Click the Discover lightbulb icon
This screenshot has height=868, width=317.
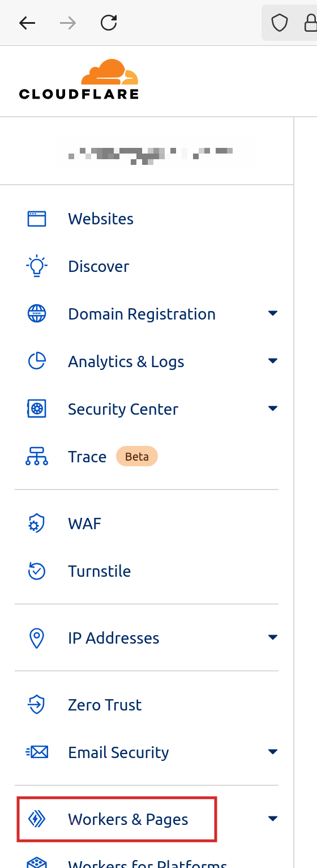[x=37, y=266]
